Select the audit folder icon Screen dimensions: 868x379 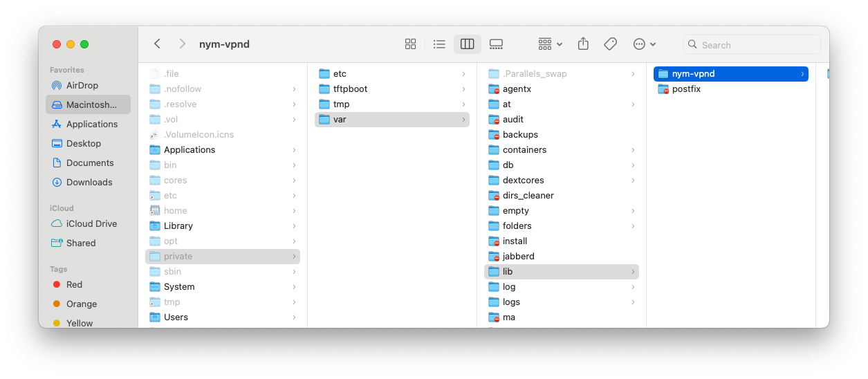(494, 119)
